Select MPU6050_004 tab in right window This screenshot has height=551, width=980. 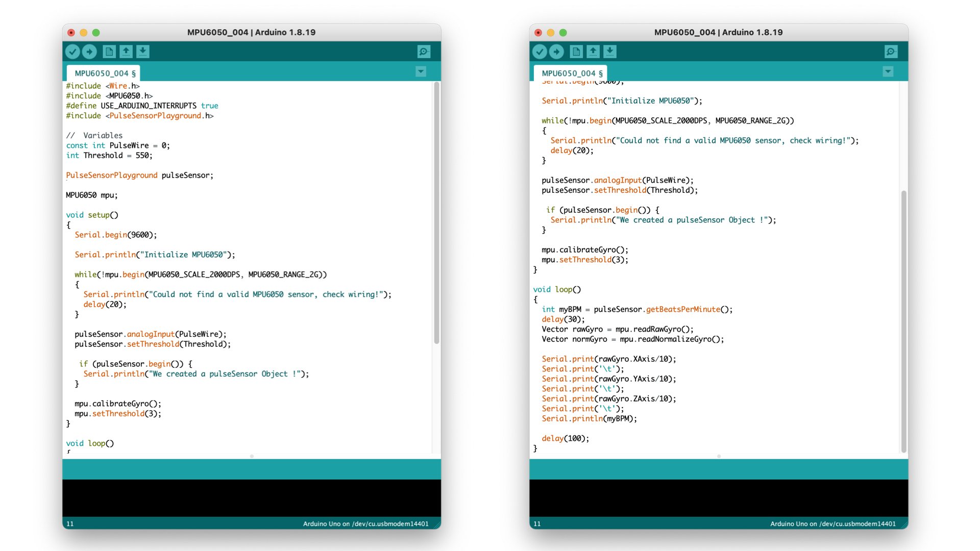pyautogui.click(x=571, y=73)
